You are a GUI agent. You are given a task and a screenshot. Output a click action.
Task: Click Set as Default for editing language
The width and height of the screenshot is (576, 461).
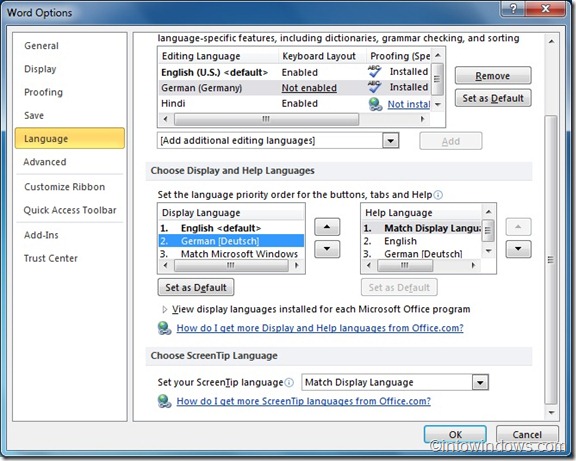[x=493, y=98]
